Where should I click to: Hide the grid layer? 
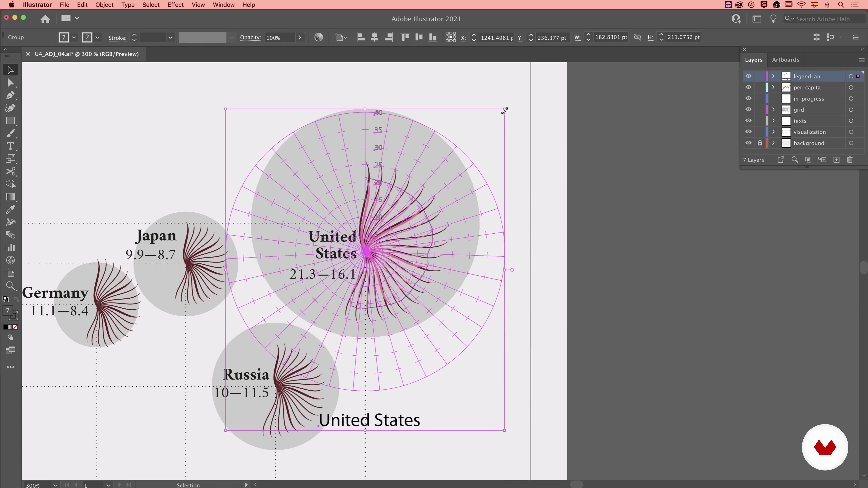click(x=748, y=109)
